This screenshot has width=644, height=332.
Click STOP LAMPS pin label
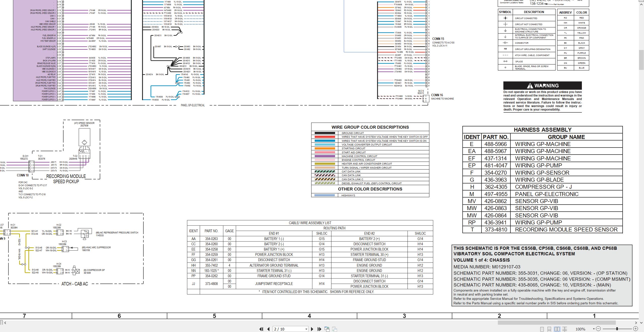point(51,58)
